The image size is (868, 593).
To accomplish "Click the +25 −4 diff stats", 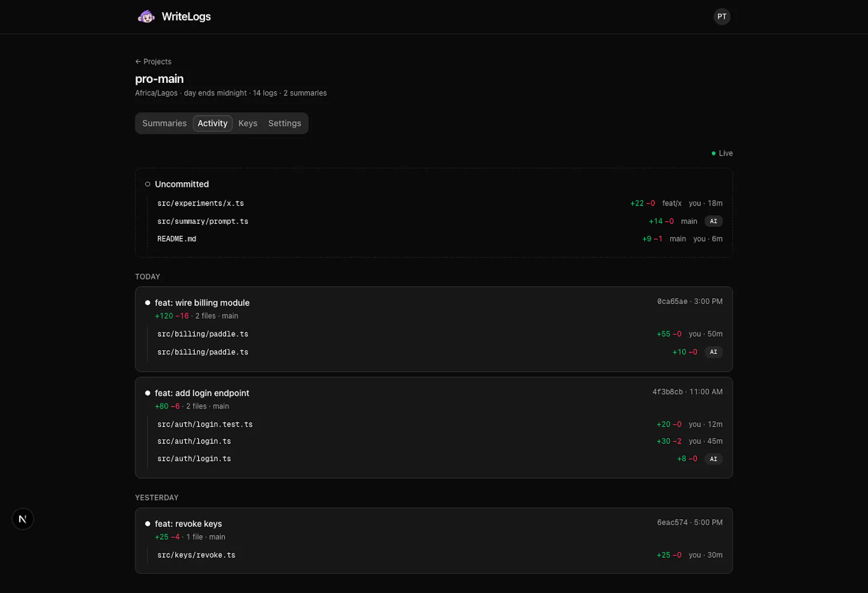I will click(167, 537).
